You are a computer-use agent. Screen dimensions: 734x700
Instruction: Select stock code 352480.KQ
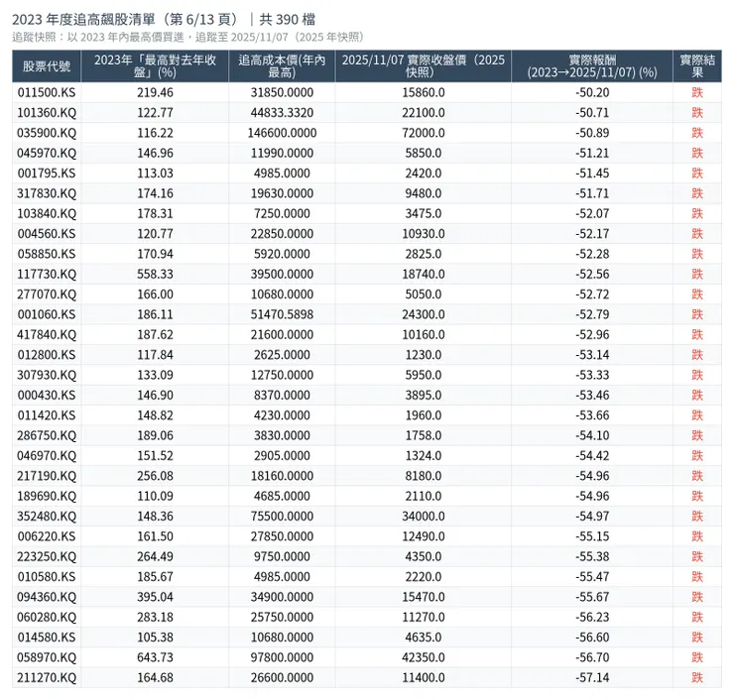point(47,517)
